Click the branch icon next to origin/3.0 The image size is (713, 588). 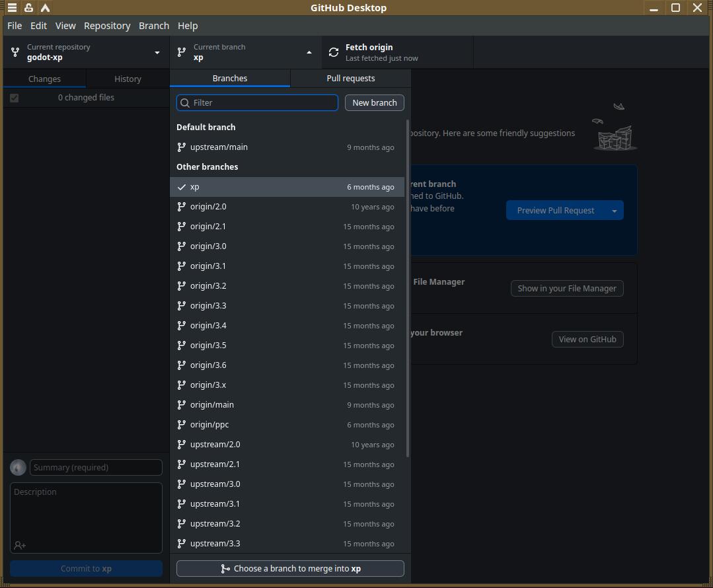(182, 246)
